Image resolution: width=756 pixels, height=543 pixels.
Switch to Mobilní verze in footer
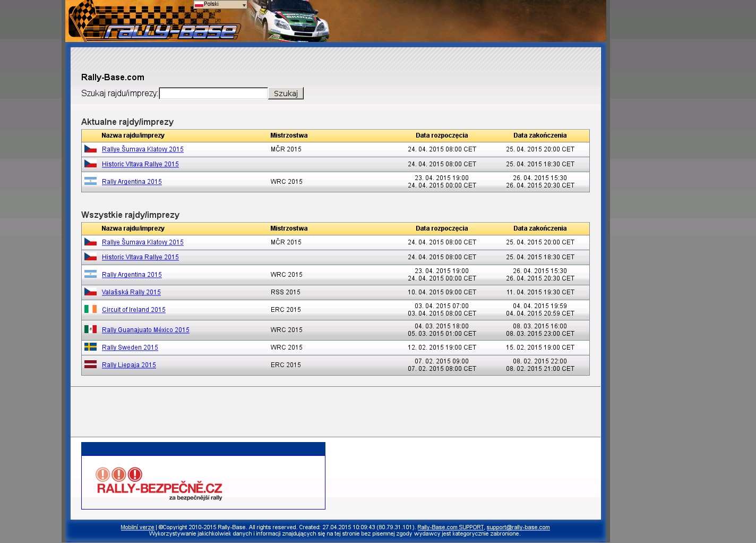[137, 528]
